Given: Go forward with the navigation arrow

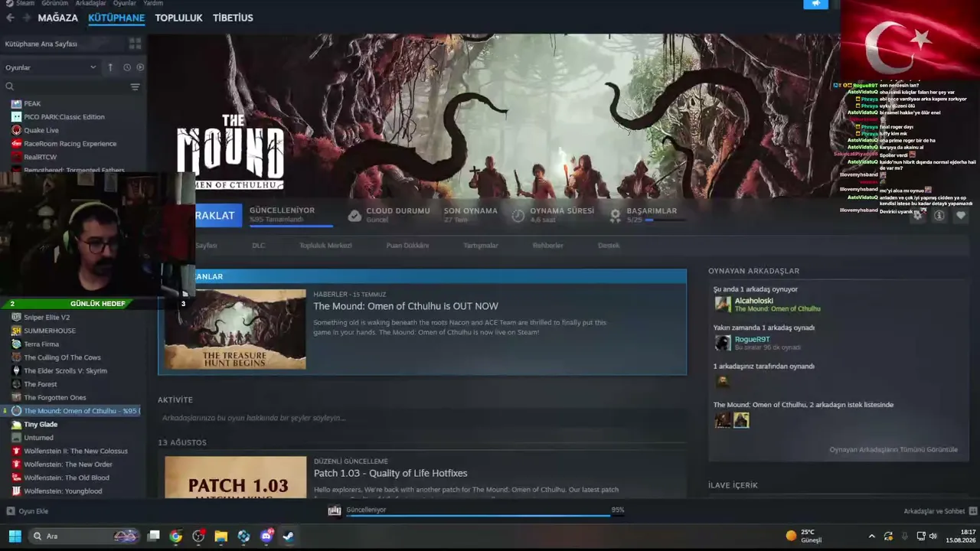Looking at the screenshot, I should tap(27, 18).
